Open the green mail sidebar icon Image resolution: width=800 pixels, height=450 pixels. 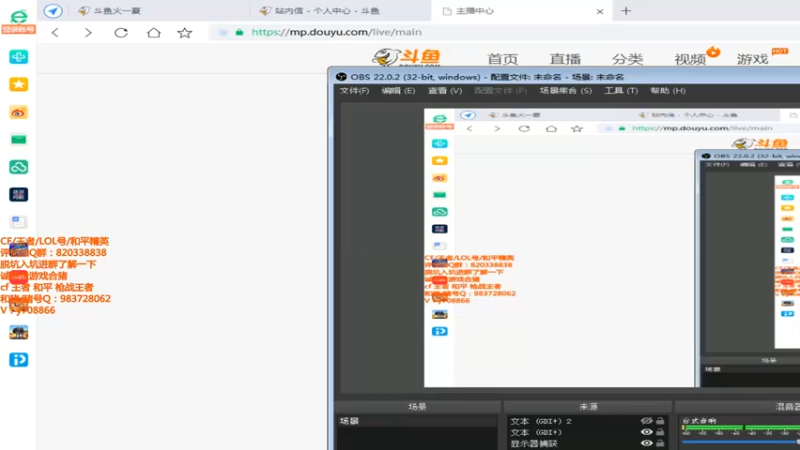[18, 139]
